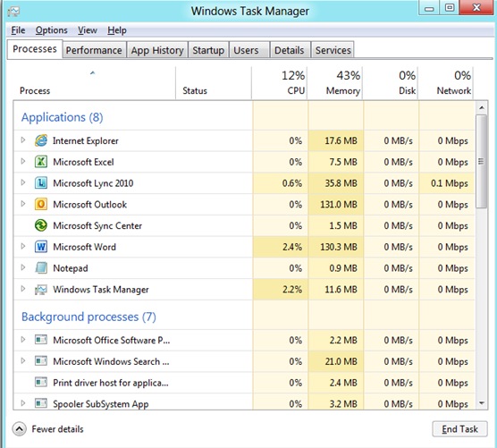
Task: Click the Internet Explorer application icon
Action: point(41,140)
